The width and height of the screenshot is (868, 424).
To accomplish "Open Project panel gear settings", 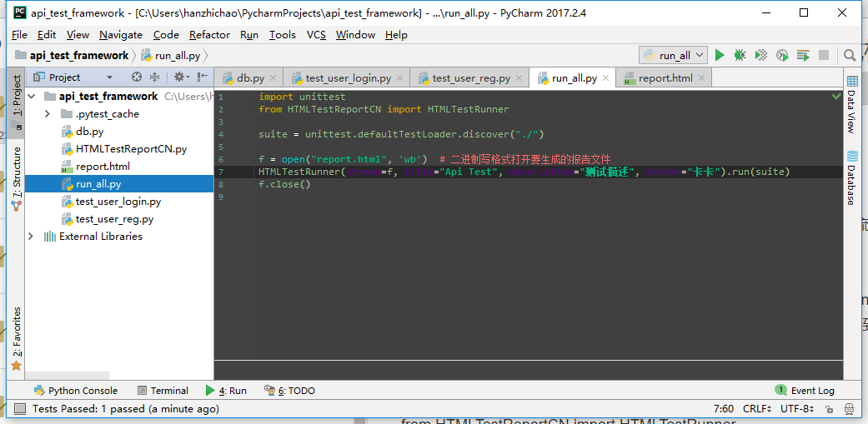I will tap(181, 77).
